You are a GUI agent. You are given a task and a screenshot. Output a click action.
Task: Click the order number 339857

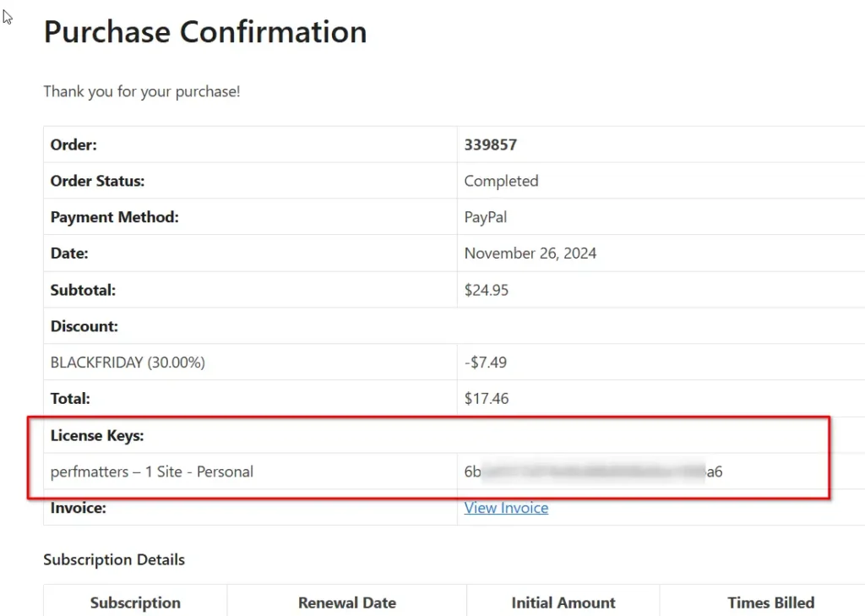point(490,144)
